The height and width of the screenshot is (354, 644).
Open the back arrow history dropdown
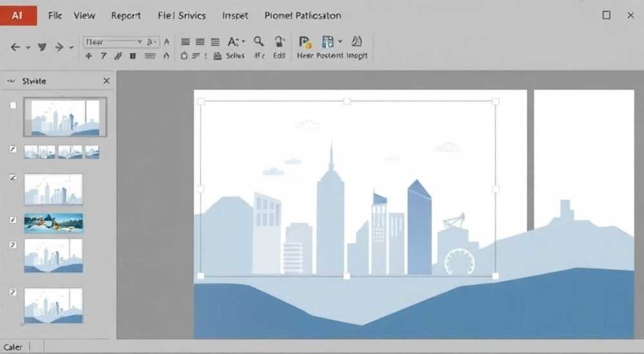click(x=28, y=48)
